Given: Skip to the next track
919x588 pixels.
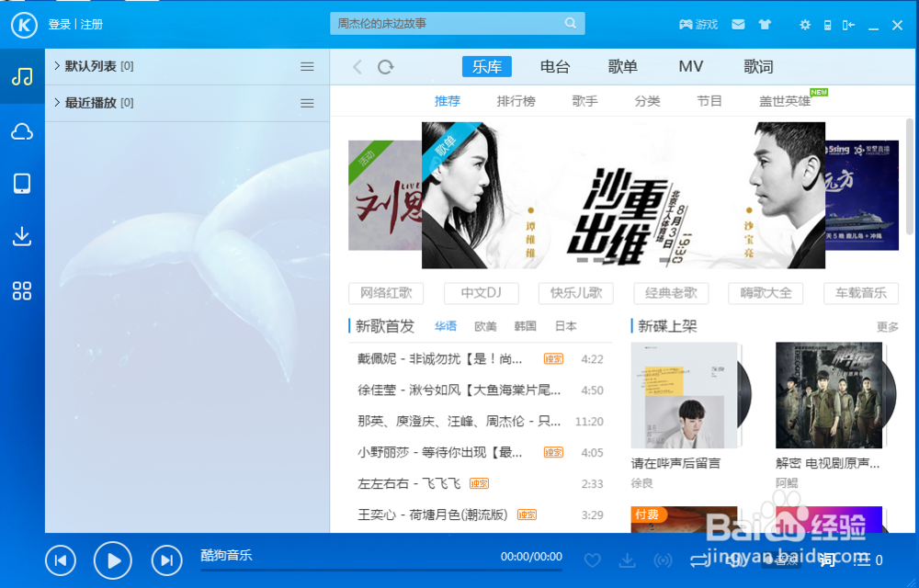Looking at the screenshot, I should coord(166,560).
